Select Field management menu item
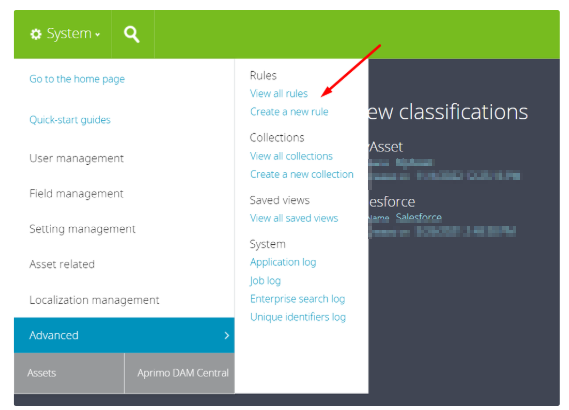Viewport: 569px width, 410px height. click(76, 194)
